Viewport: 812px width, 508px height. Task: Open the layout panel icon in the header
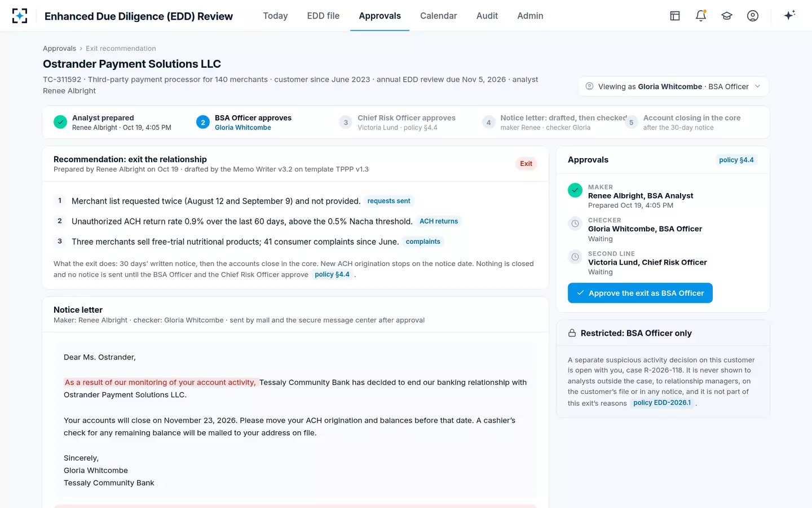(x=675, y=16)
